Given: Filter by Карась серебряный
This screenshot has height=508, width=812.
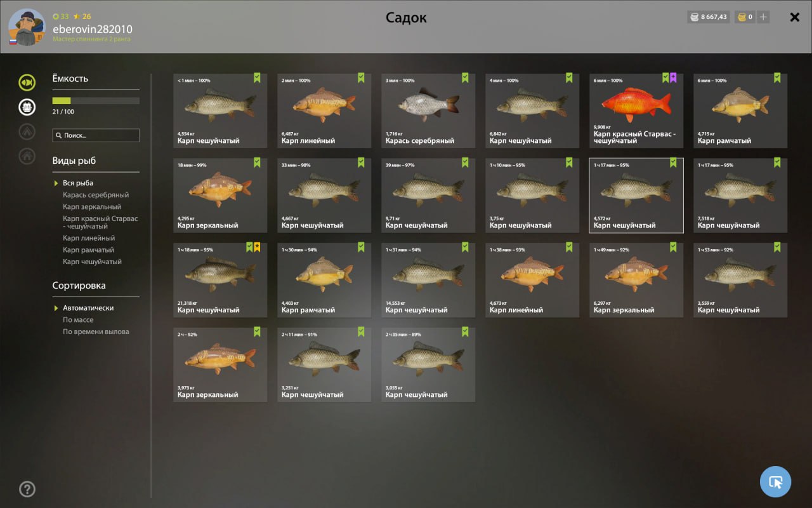Looking at the screenshot, I should (x=96, y=195).
